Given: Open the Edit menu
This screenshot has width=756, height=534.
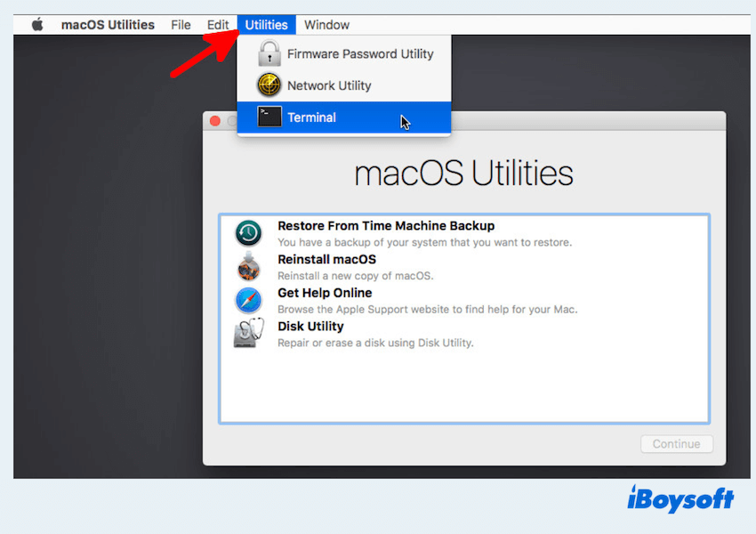Looking at the screenshot, I should 218,25.
